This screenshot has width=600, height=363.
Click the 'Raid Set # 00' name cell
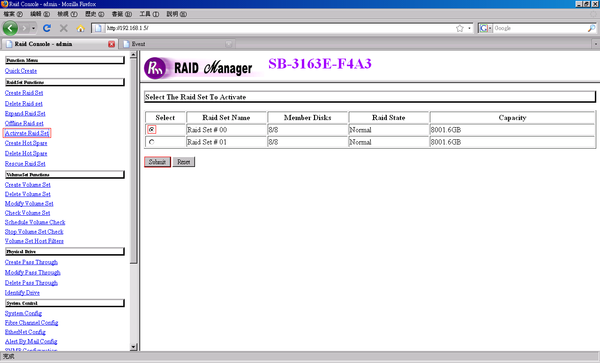point(226,130)
